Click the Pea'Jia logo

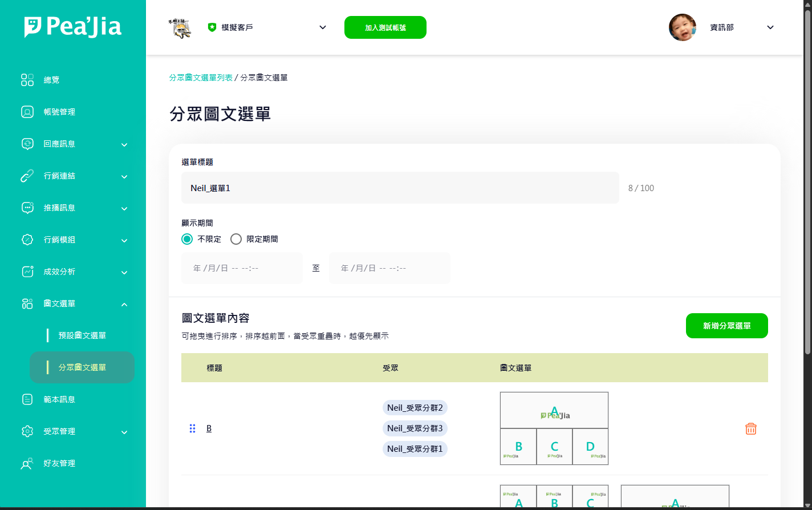coord(73,27)
